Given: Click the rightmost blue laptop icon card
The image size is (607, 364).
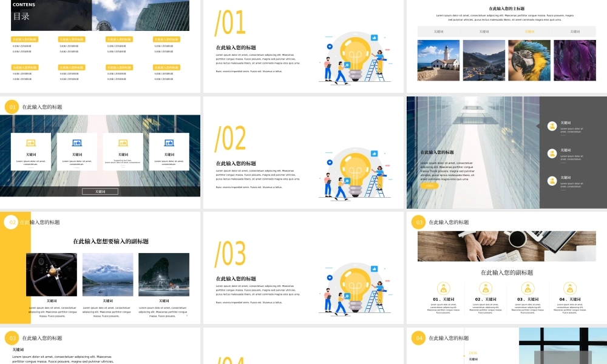Looking at the screenshot, I should 169,151.
